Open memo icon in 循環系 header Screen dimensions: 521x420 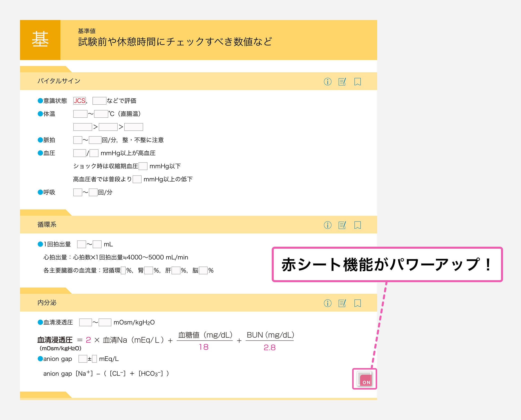click(342, 225)
